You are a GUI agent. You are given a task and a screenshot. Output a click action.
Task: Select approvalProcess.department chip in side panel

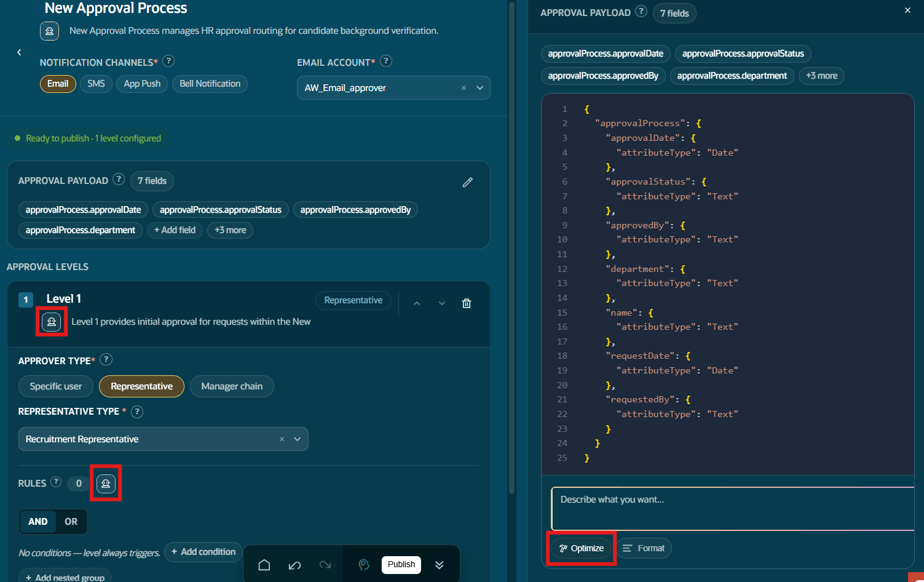[x=732, y=76]
